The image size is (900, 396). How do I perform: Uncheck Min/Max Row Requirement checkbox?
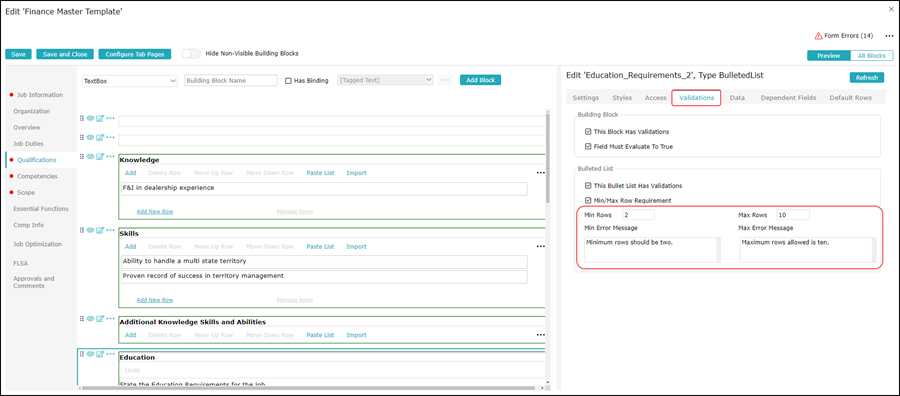[588, 200]
